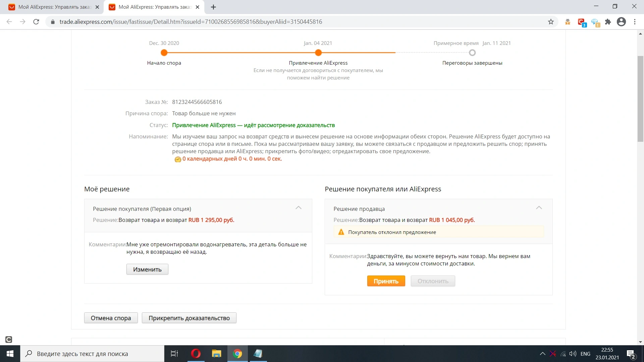Click the small C icon at page corner
The height and width of the screenshot is (362, 644).
pos(9,340)
